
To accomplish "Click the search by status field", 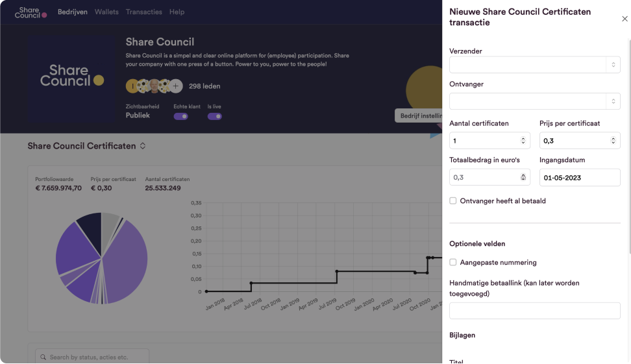I will point(92,357).
